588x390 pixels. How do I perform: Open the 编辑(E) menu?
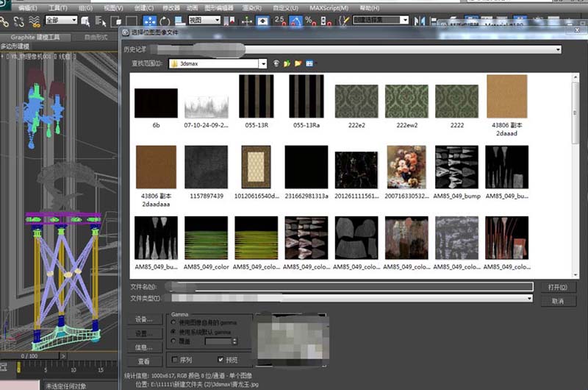(x=28, y=8)
